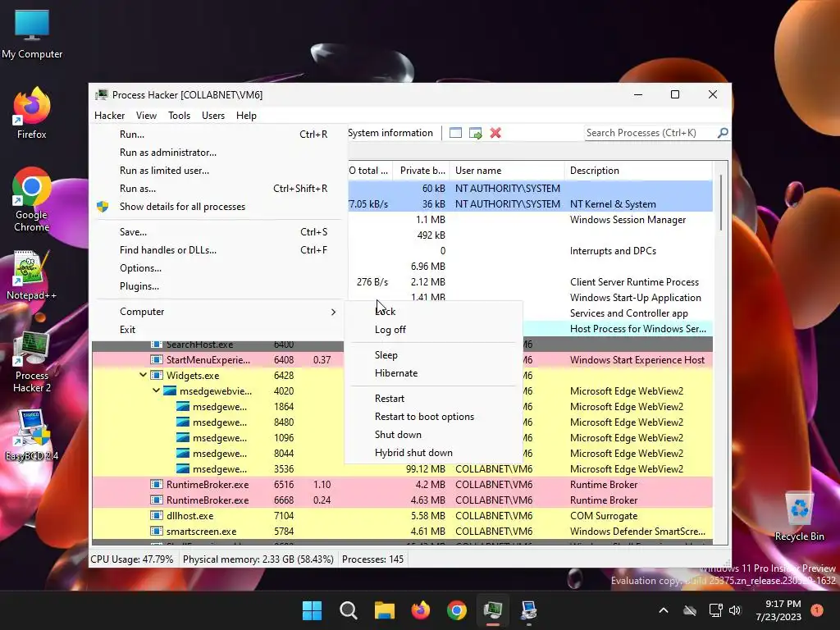Viewport: 840px width, 630px height.
Task: Expand the Computer submenu arrow
Action: point(333,312)
